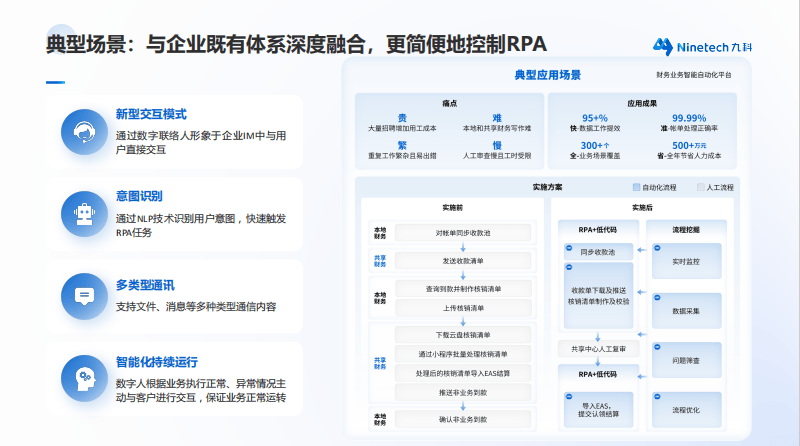Image resolution: width=800 pixels, height=446 pixels.
Task: Click the headset icon beside 新型交互模式
Action: tap(84, 132)
